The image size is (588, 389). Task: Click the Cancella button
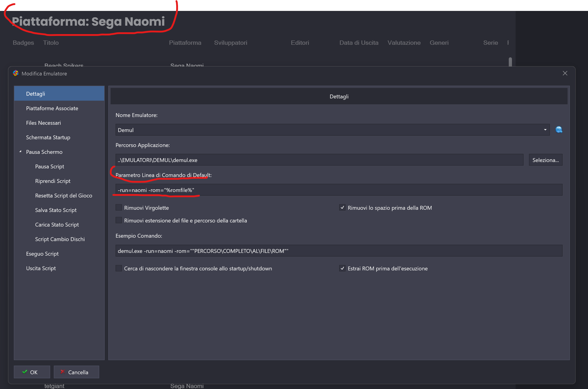pos(76,372)
